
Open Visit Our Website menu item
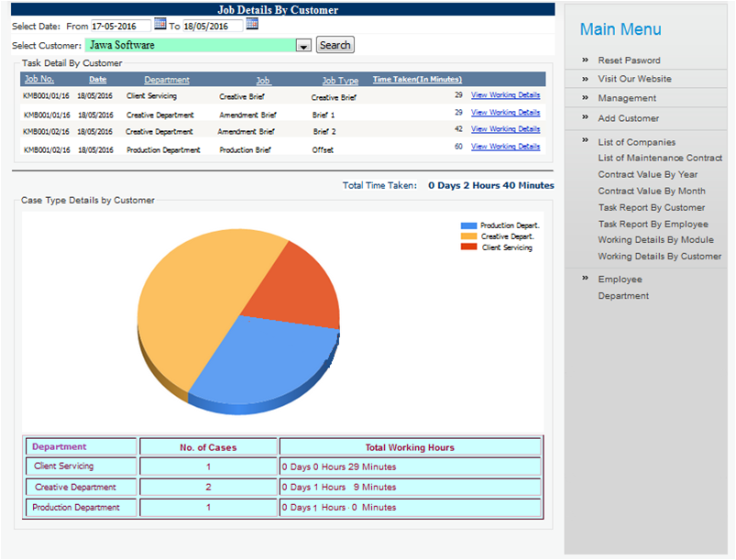point(634,79)
